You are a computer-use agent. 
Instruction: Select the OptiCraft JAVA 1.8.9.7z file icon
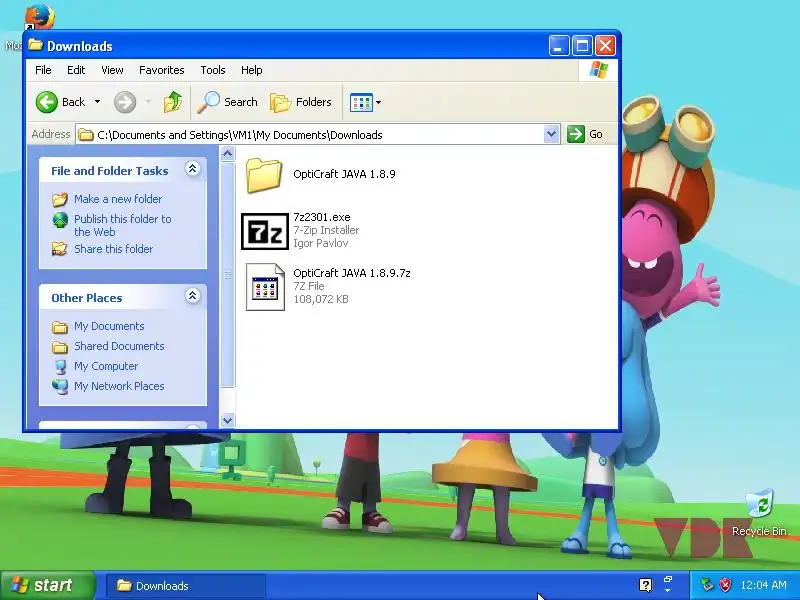265,287
